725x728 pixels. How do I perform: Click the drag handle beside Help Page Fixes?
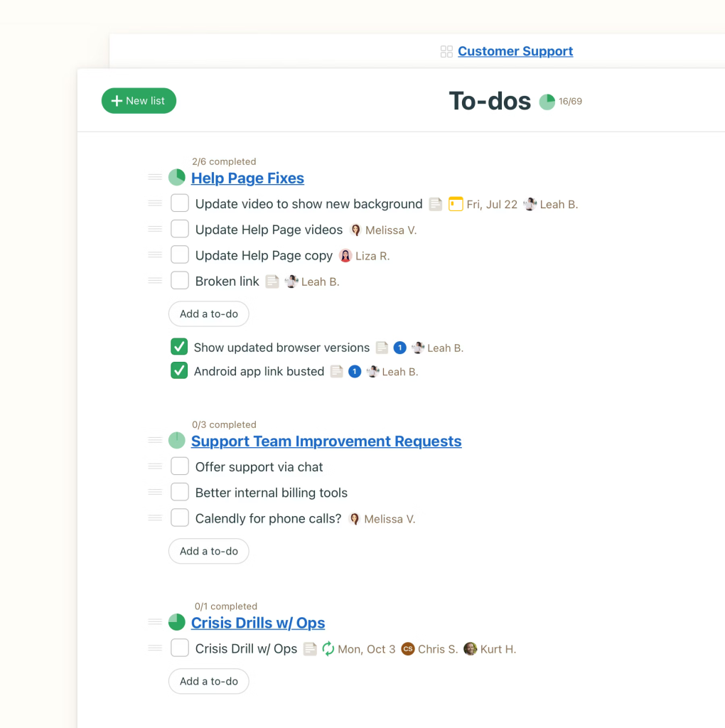pyautogui.click(x=155, y=177)
